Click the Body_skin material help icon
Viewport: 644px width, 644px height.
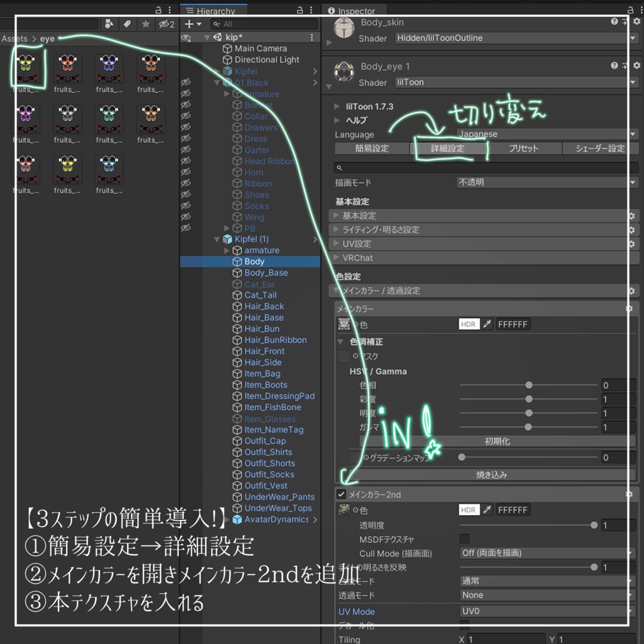pyautogui.click(x=614, y=22)
